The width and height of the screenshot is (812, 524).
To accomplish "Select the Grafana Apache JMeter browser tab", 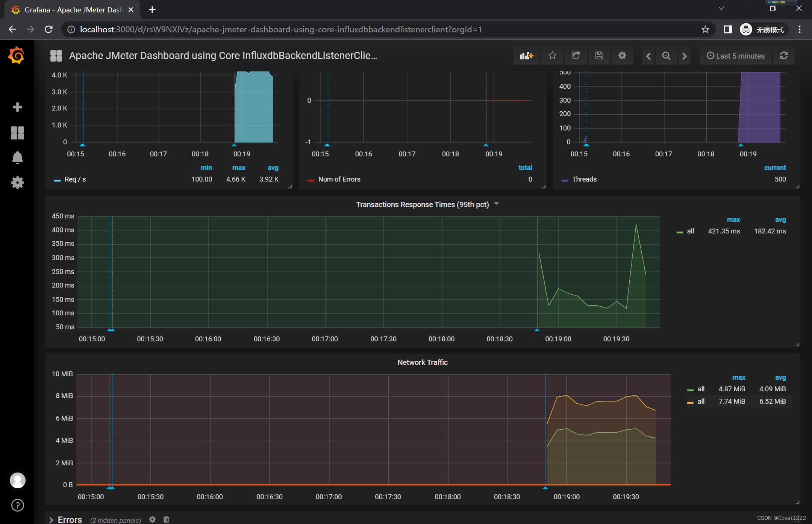I will 73,10.
